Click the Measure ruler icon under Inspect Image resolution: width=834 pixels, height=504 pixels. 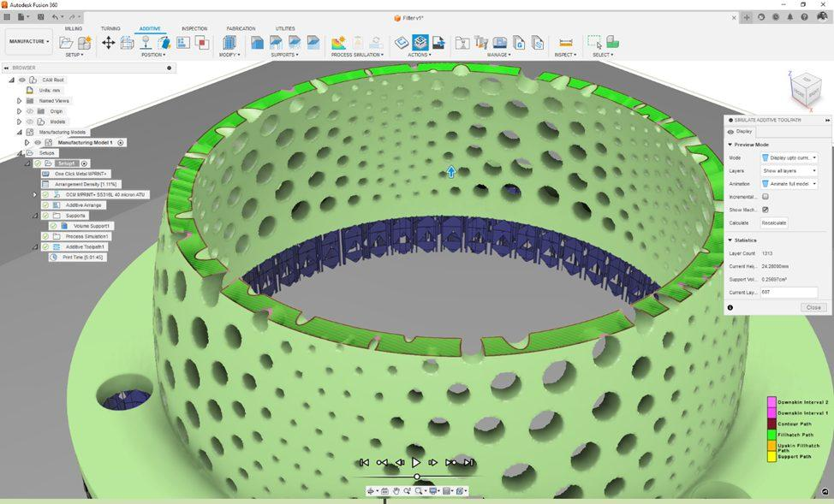click(566, 43)
